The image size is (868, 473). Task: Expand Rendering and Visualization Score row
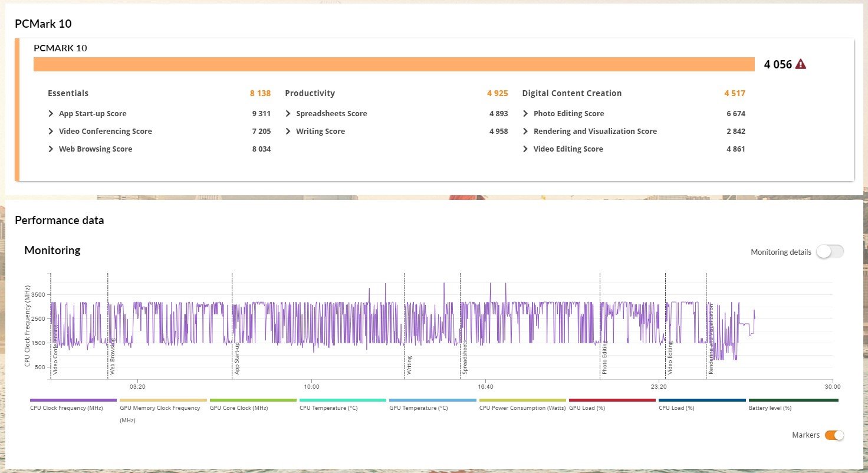[525, 132]
